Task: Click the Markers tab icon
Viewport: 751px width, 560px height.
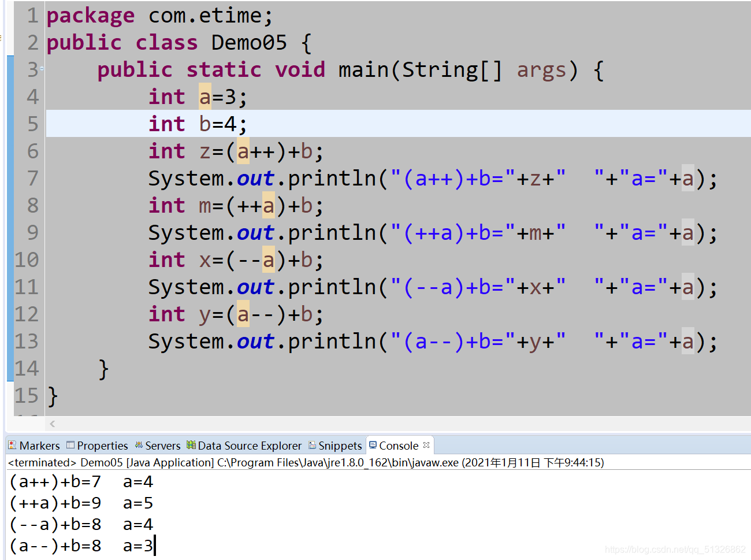Action: tap(12, 445)
